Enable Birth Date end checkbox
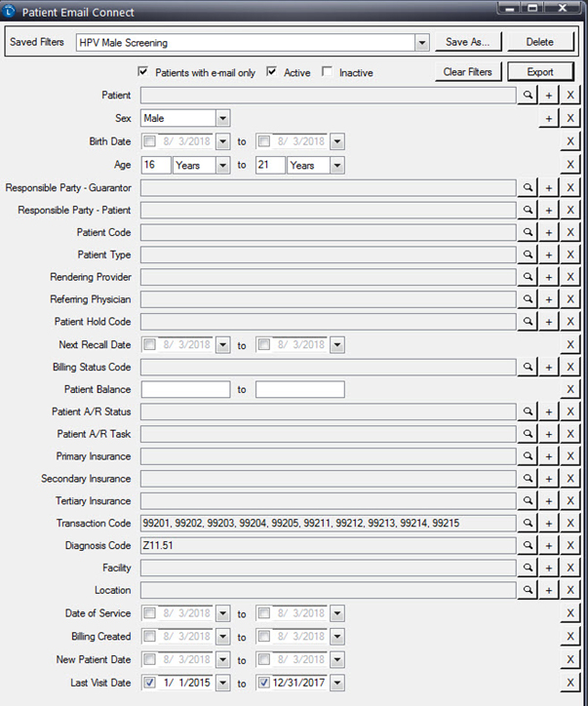Viewport: 588px width, 706px height. (x=264, y=141)
